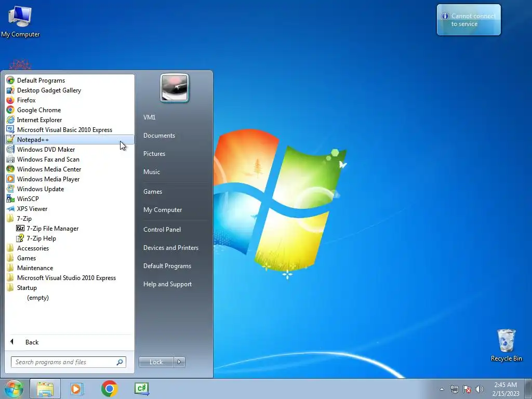Click the volume speaker icon
Screen dimensions: 532x399
[x=480, y=389]
